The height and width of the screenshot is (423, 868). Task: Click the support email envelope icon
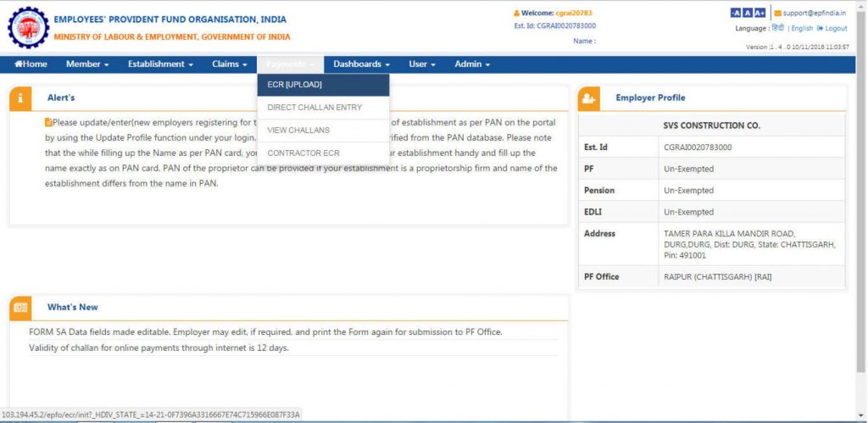click(x=777, y=14)
